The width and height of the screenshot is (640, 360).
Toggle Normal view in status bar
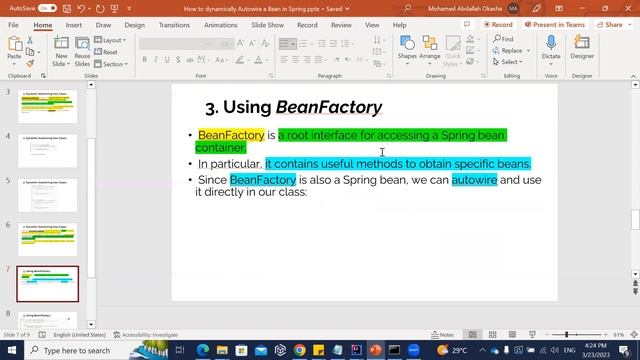coord(473,335)
